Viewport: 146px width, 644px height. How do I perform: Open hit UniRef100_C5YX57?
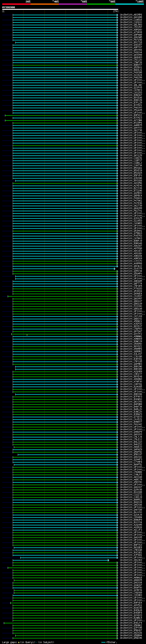(x=131, y=27)
